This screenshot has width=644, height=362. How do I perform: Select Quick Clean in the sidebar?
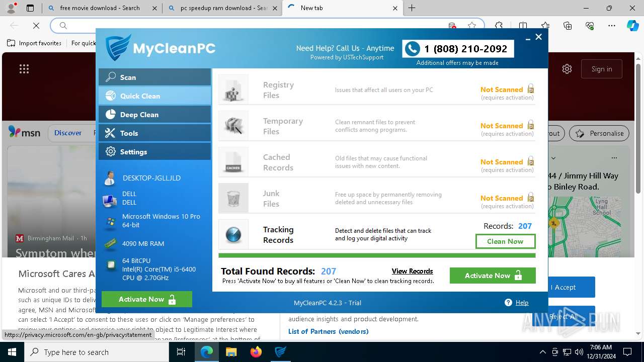coord(154,96)
